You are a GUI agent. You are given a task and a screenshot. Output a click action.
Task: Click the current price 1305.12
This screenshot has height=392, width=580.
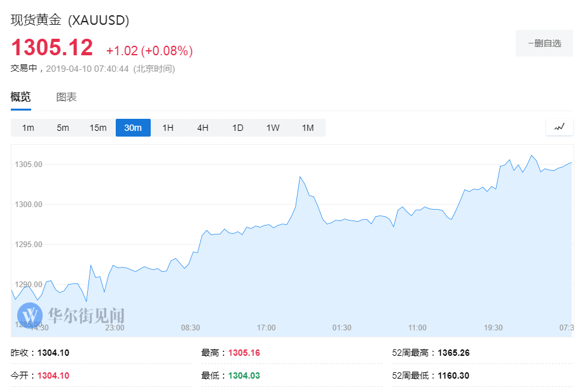point(52,48)
